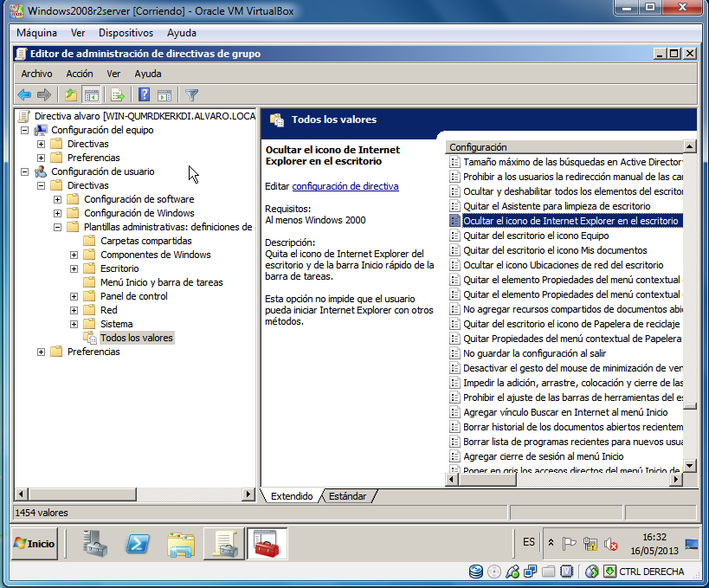Click the volume speaker icon in system tray
Viewport: 709px width, 588px height.
pos(612,544)
